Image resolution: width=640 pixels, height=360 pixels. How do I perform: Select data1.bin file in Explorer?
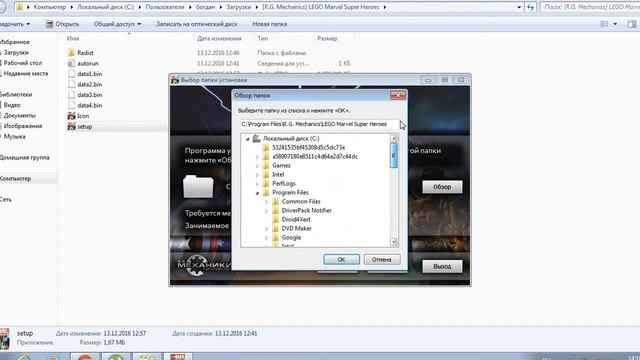coord(89,74)
